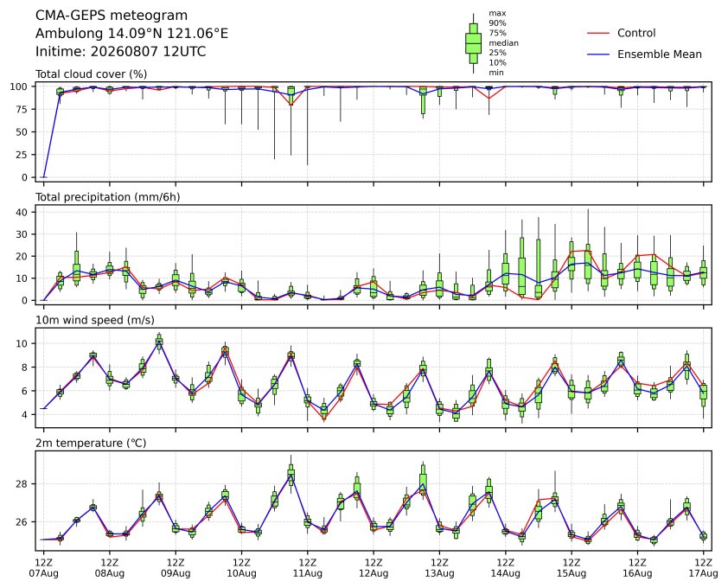The image size is (728, 588).
Task: Click the "median" label in box-plot legend
Action: pos(503,42)
